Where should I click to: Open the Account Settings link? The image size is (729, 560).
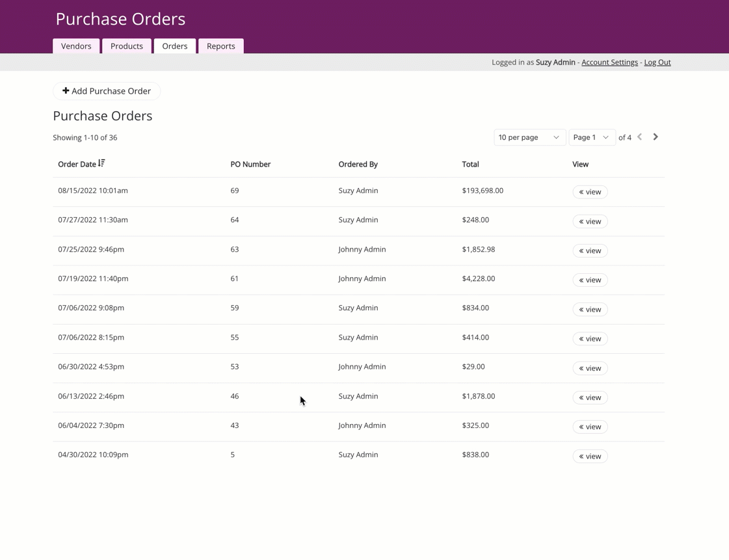click(x=609, y=62)
